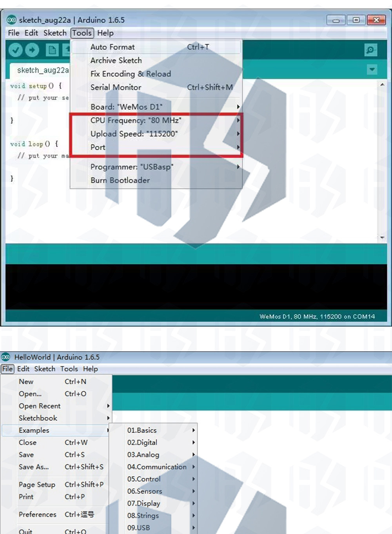Select Serial Monitor menu item
The image size is (392, 534).
[156, 87]
